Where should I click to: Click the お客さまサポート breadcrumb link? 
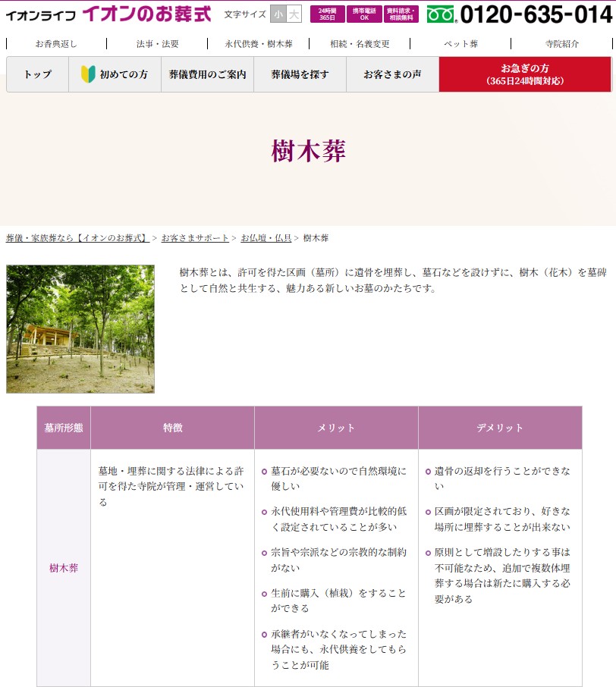tap(195, 238)
